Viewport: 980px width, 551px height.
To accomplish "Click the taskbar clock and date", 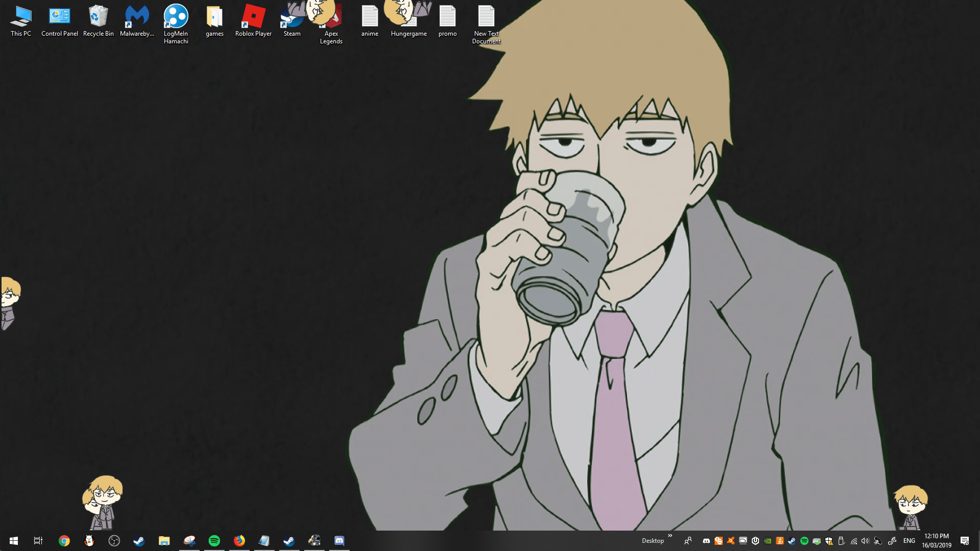I will (937, 541).
